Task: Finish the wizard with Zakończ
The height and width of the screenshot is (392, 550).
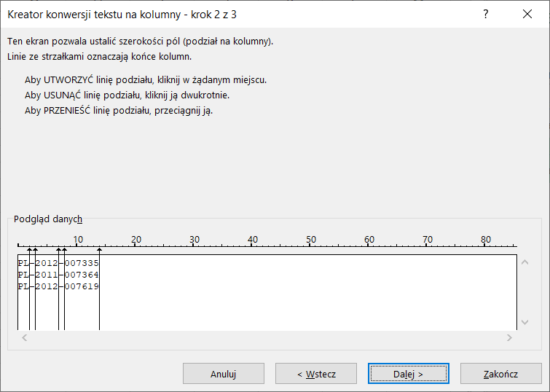Action: pos(500,374)
